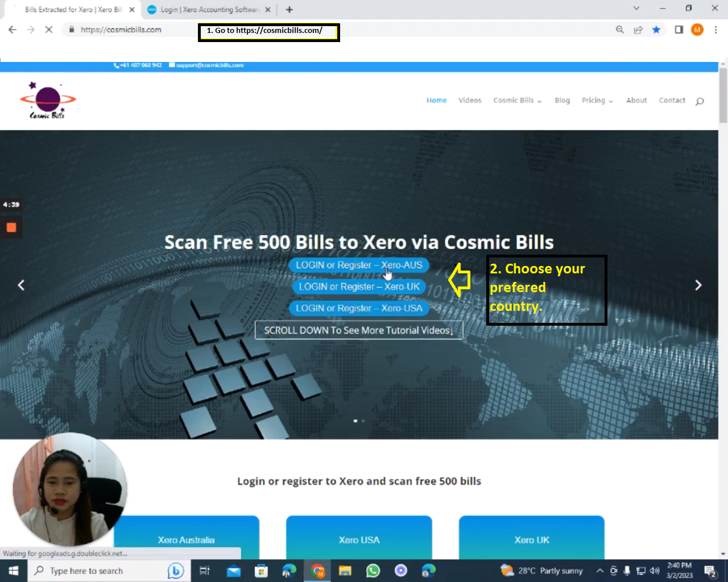Open the website search magnifier icon
Image resolution: width=728 pixels, height=582 pixels.
coord(700,101)
